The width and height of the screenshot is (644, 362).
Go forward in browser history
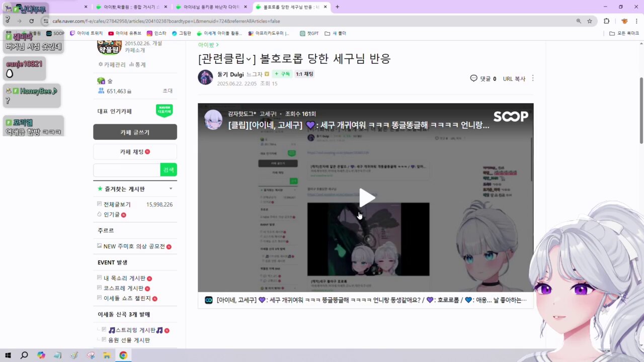pos(19,21)
